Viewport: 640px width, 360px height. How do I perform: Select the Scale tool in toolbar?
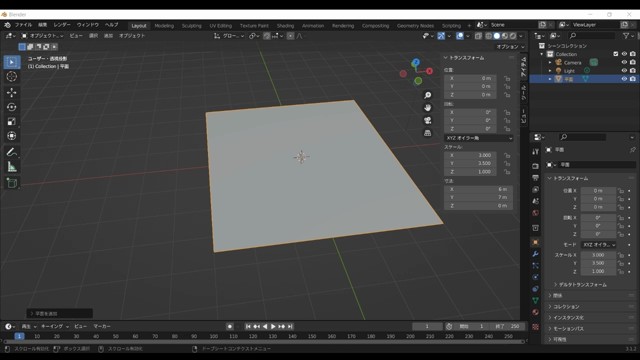[11, 121]
